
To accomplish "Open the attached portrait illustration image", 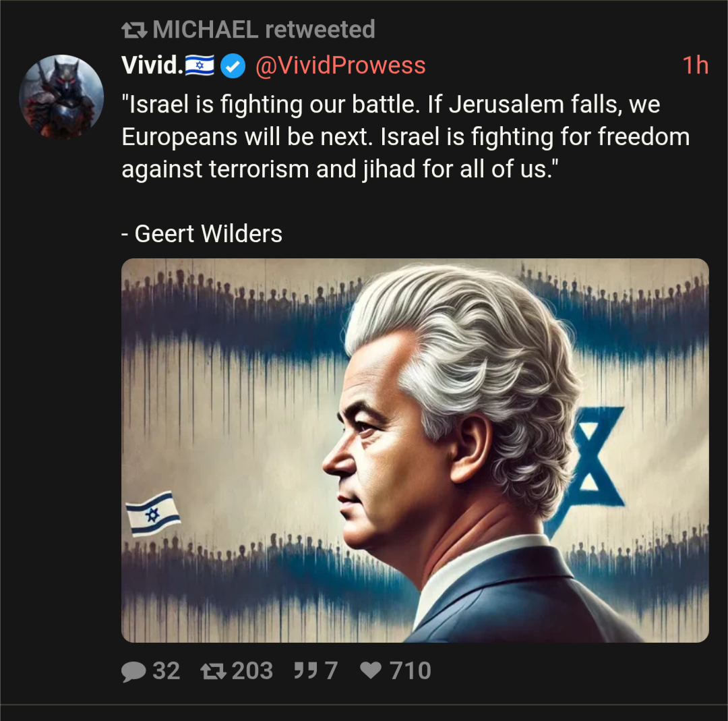I will (x=415, y=450).
